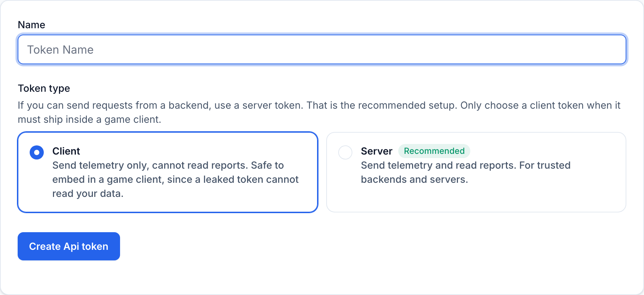Click the Server option title

tap(376, 151)
